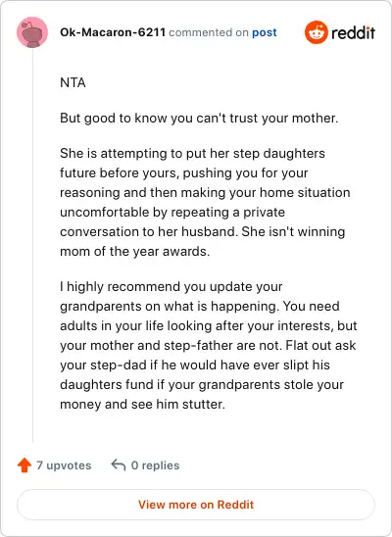
Task: Click the vertical comment thread line
Action: tap(32, 245)
